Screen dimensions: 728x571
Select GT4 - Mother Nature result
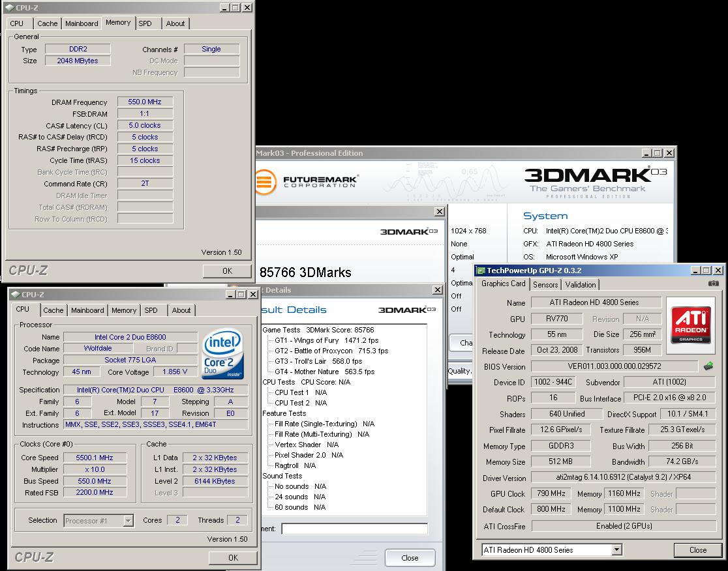pos(325,372)
